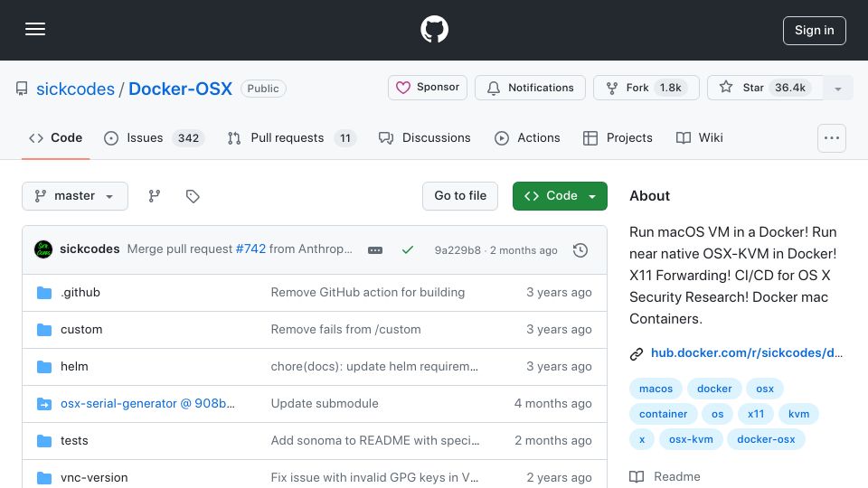Open the Notifications bell button
Viewport: 868px width, 488px height.
[530, 88]
